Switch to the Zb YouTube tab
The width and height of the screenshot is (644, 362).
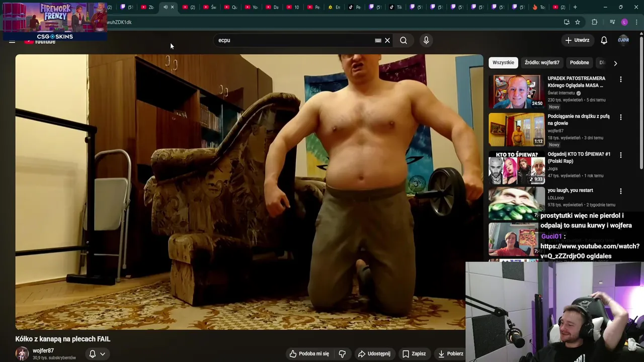[147, 7]
